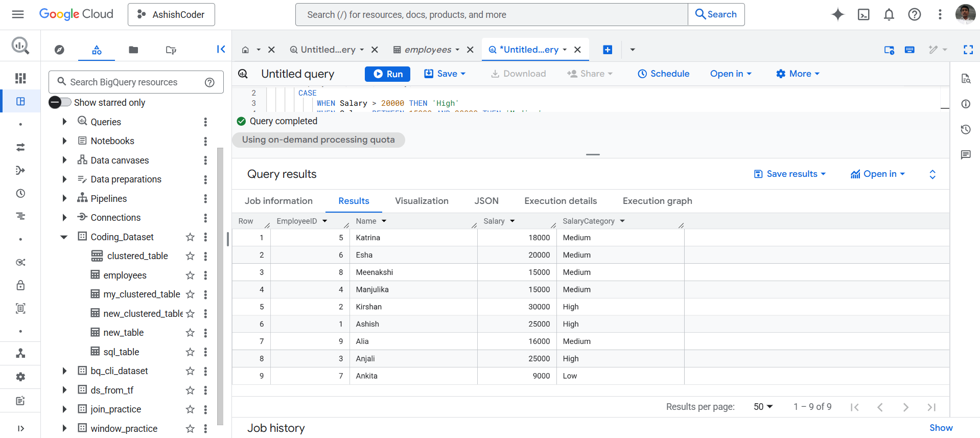Expand left navigation rail
This screenshot has height=438, width=980.
coord(20,428)
